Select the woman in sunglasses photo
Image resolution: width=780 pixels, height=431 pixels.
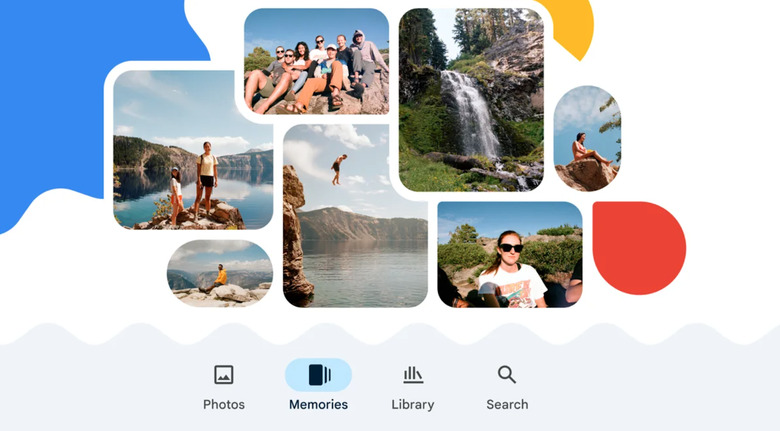point(510,254)
